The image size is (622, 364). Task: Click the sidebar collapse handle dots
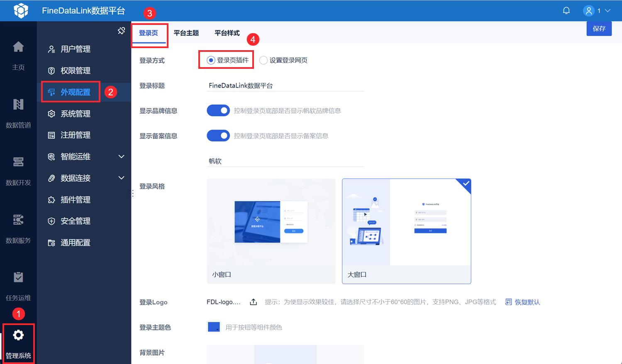(133, 193)
